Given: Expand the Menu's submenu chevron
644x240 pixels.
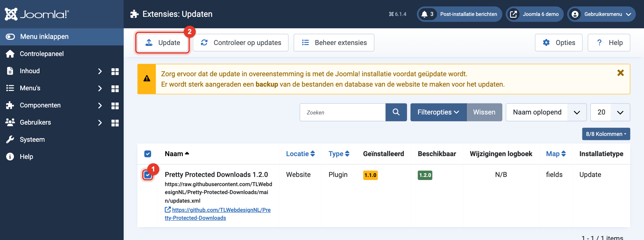Looking at the screenshot, I should pos(100,88).
